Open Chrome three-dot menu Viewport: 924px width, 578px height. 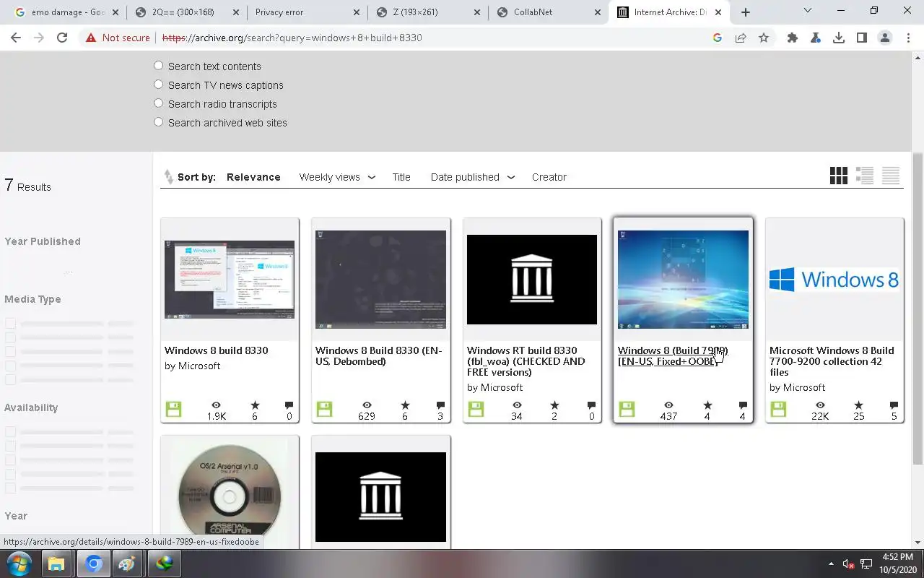click(908, 38)
